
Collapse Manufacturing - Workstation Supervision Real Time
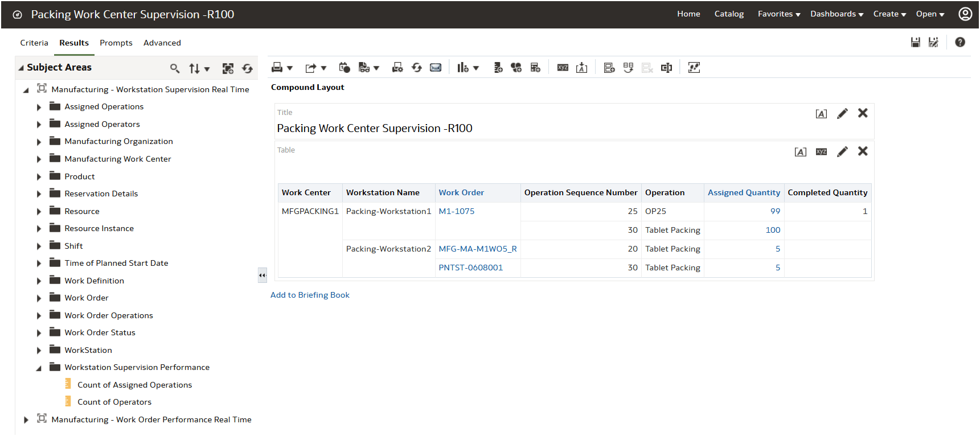pyautogui.click(x=26, y=90)
